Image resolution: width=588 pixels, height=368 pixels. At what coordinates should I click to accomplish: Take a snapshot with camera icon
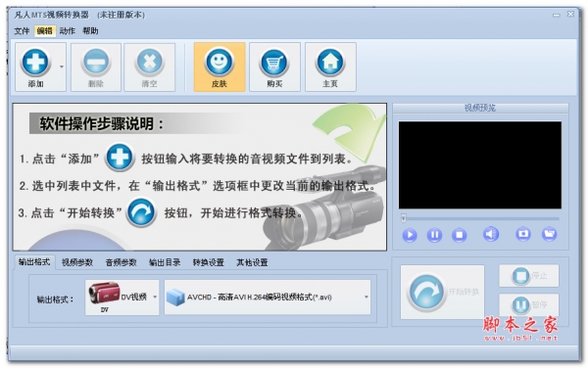523,234
